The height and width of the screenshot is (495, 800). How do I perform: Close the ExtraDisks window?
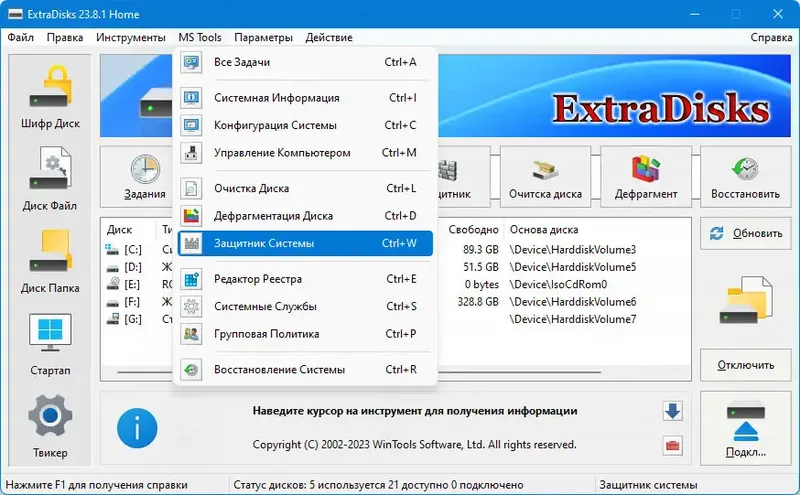point(778,14)
